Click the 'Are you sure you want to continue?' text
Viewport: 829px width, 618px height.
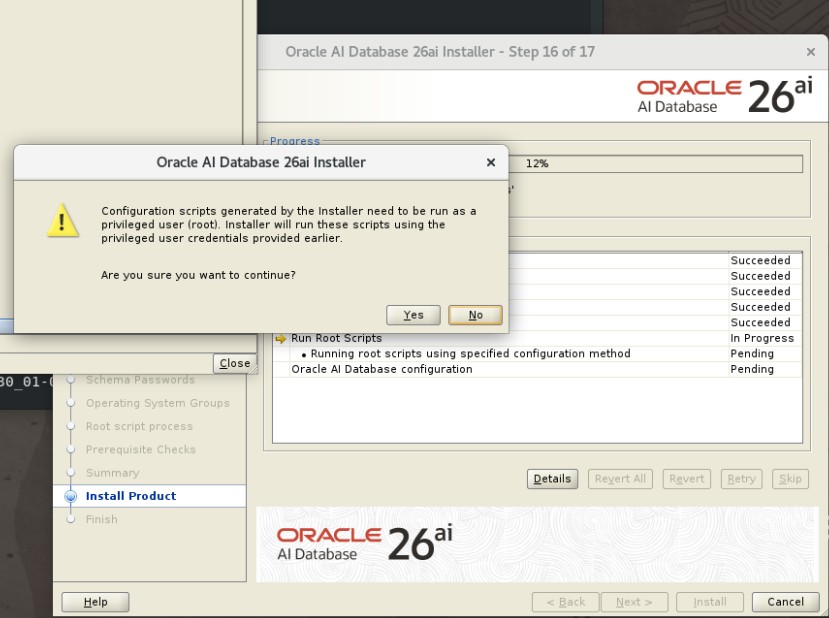point(198,275)
